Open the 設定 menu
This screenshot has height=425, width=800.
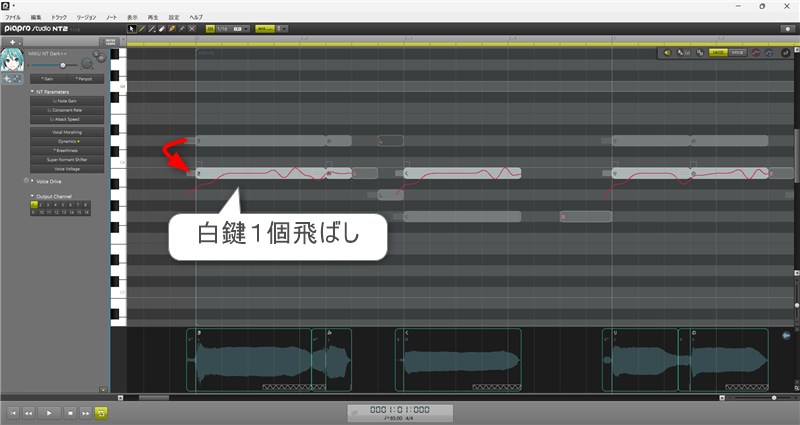pos(174,17)
